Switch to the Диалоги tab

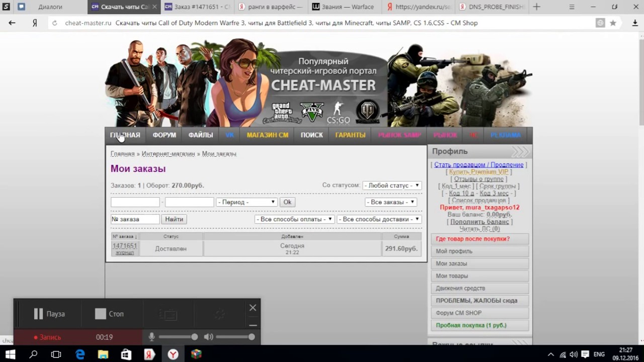coord(50,7)
